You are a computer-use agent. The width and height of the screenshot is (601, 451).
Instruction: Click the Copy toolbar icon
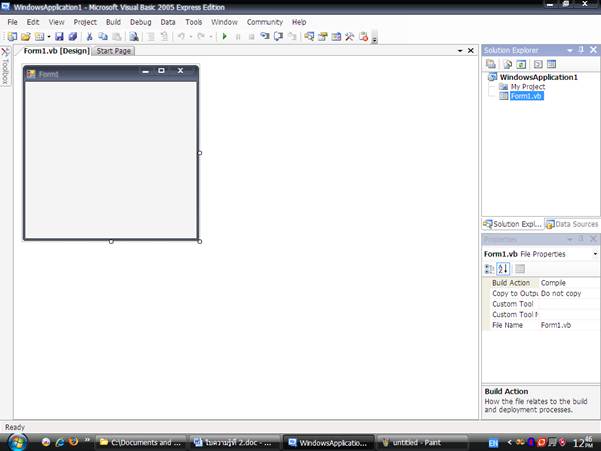pos(103,36)
